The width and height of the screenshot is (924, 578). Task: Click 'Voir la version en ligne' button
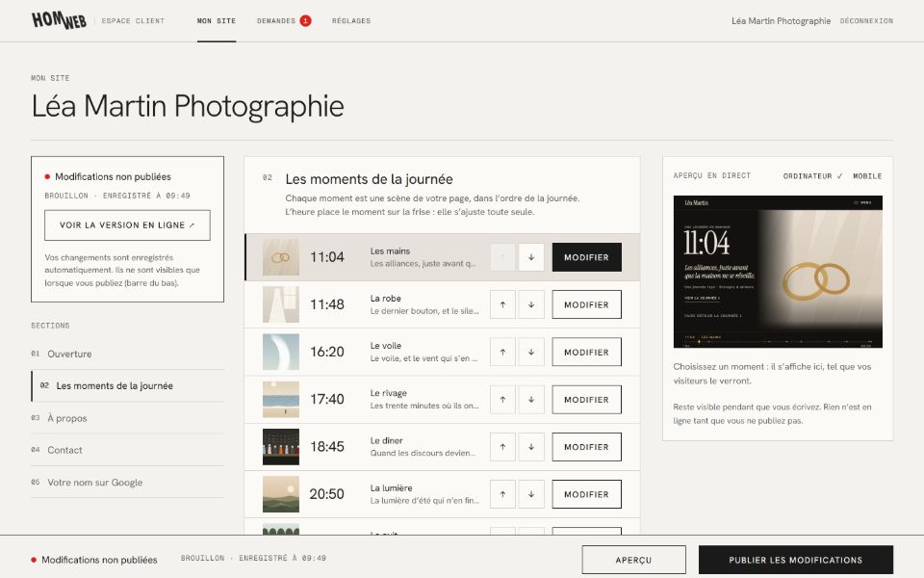[127, 225]
